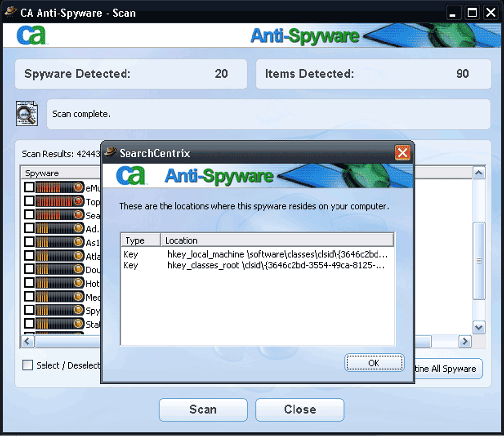
Task: Enable the checkbox beside the Top spyware item
Action: click(x=28, y=201)
